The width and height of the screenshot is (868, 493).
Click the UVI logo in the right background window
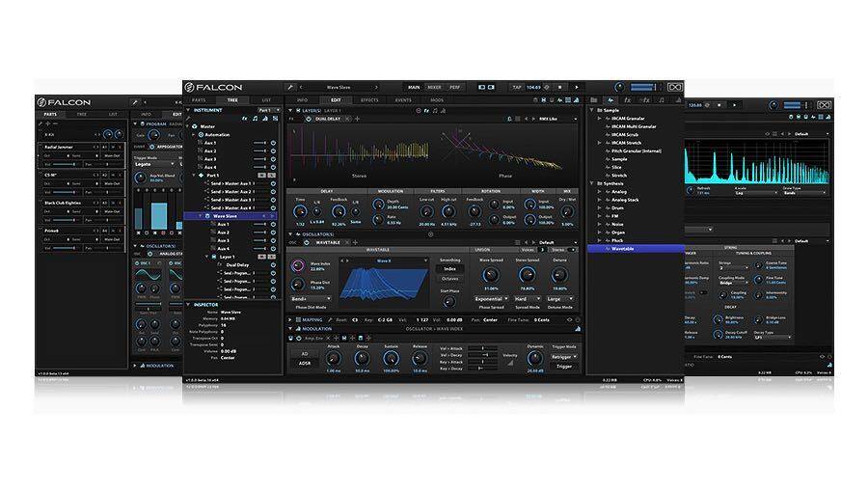[x=825, y=105]
